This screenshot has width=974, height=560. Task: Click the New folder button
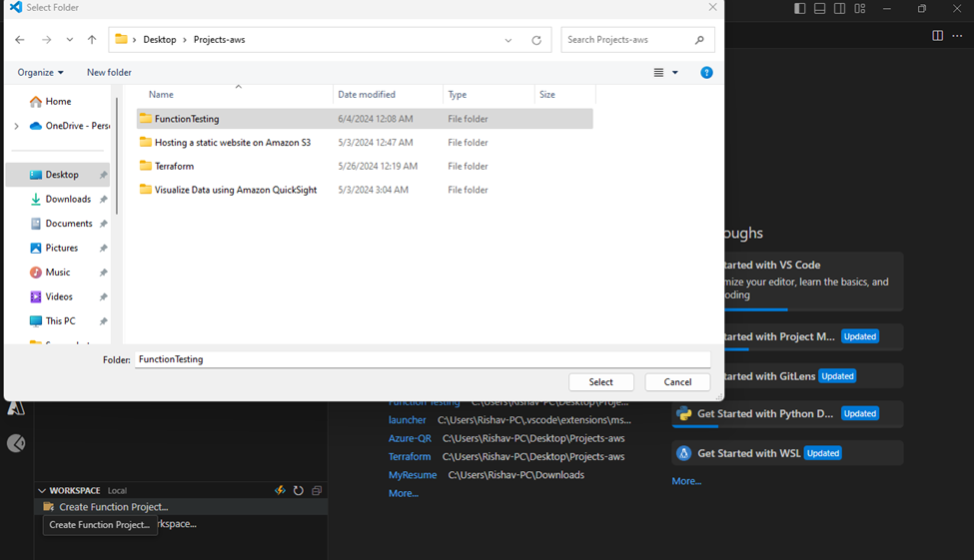coord(109,73)
